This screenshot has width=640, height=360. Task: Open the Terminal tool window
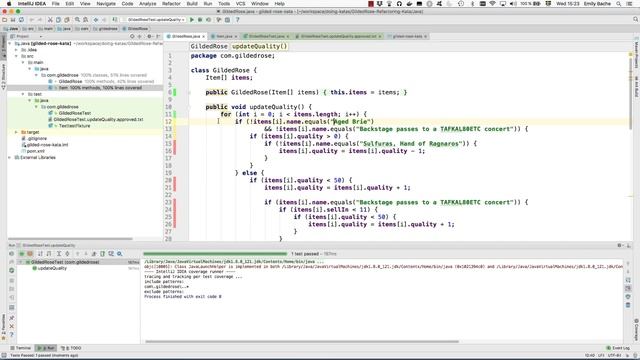click(x=21, y=348)
